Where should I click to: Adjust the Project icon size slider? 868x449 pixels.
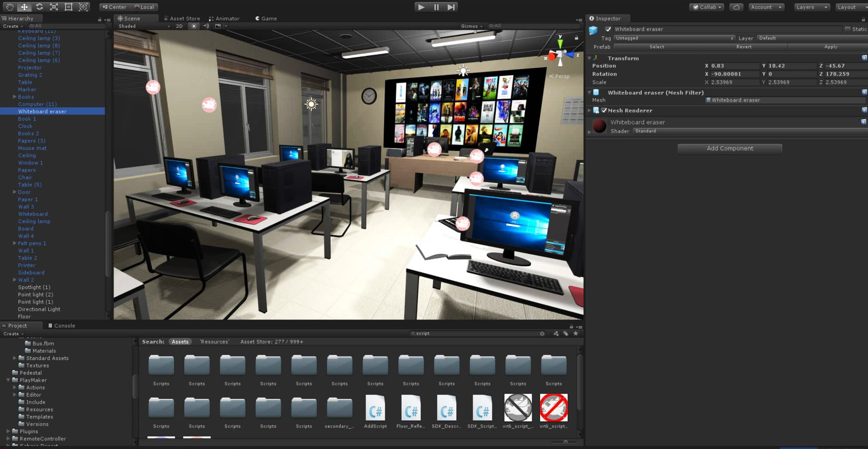tap(565, 442)
